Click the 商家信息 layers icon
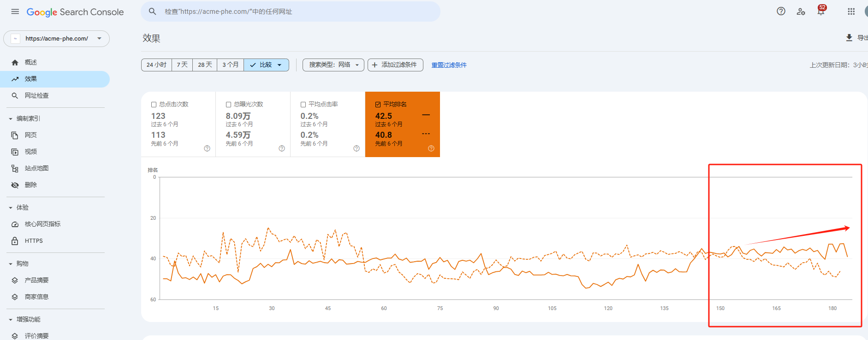Image resolution: width=868 pixels, height=340 pixels. [15, 297]
